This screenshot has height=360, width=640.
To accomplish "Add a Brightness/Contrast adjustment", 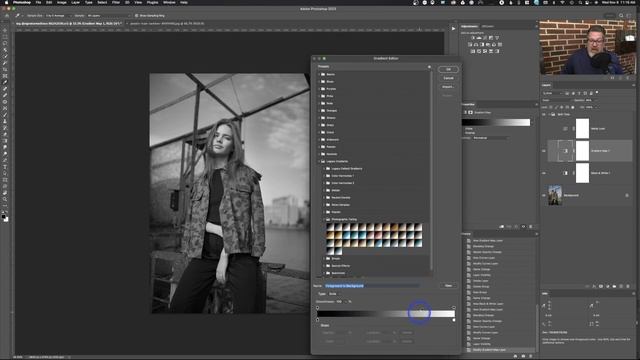I will 473,38.
